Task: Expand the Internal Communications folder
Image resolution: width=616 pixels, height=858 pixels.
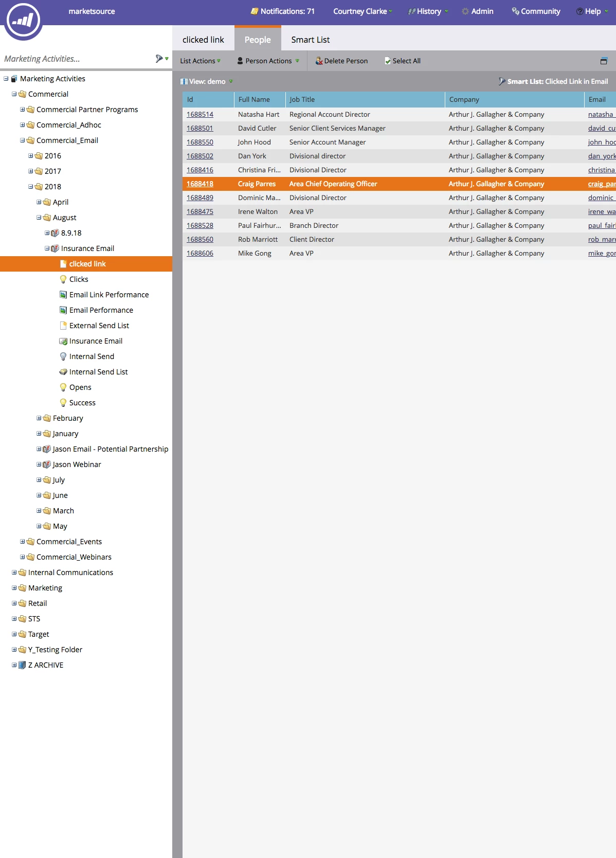Action: [14, 573]
